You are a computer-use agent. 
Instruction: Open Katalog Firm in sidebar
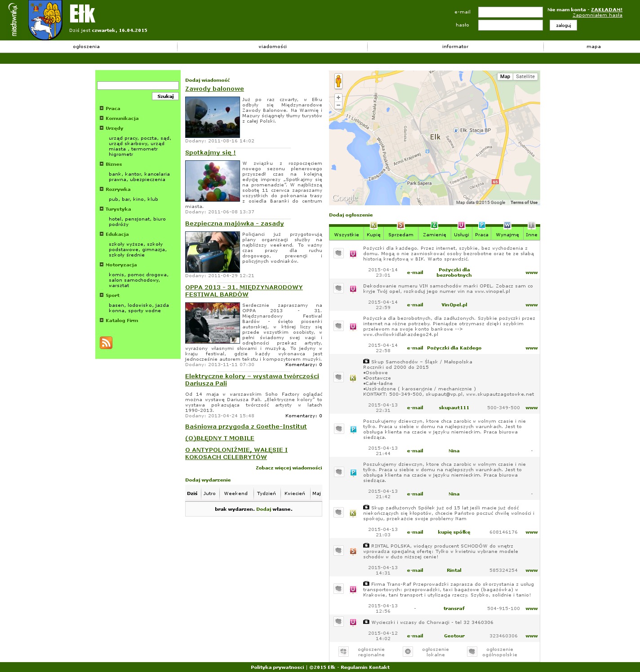pos(122,321)
